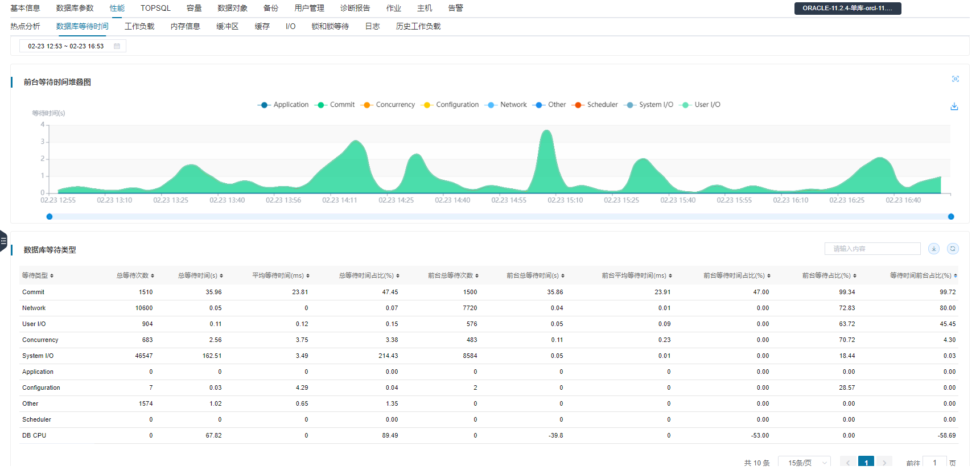Click the fullscreen icon on wait-time chart
This screenshot has width=980, height=470.
(x=955, y=79)
